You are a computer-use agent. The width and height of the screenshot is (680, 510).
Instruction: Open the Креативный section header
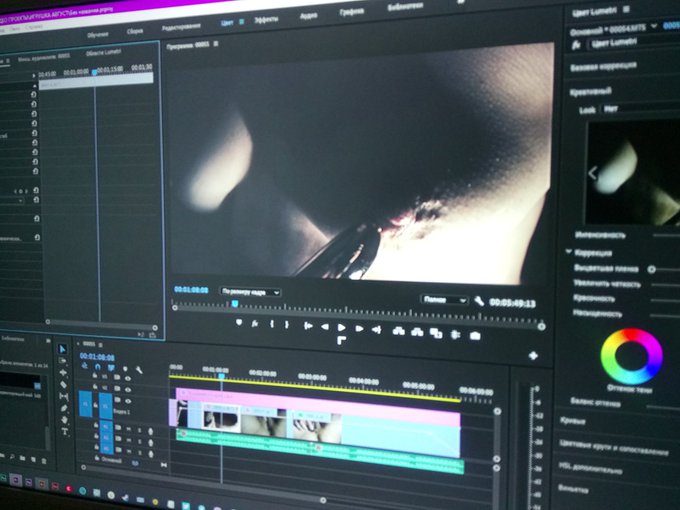click(x=591, y=91)
